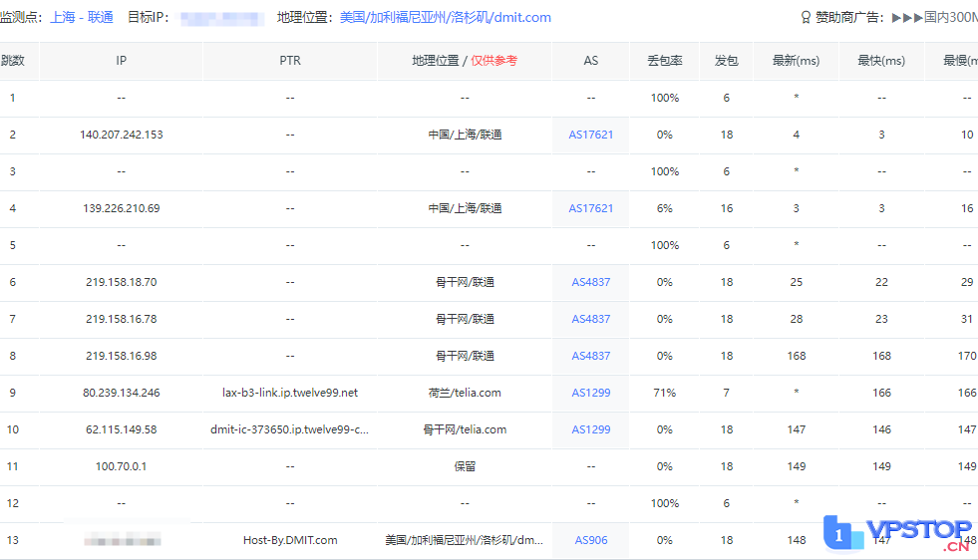The image size is (978, 560).
Task: Open AS4837 link for 219.158.18.70
Action: tap(590, 282)
